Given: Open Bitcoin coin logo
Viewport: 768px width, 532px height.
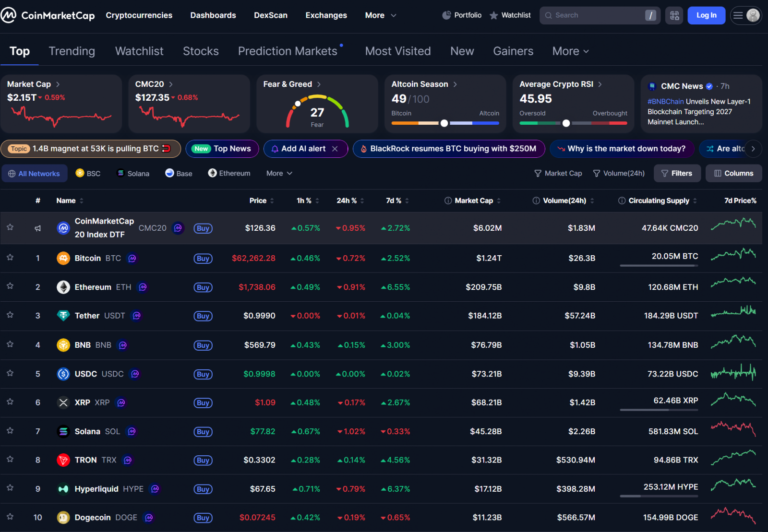Looking at the screenshot, I should pos(63,258).
